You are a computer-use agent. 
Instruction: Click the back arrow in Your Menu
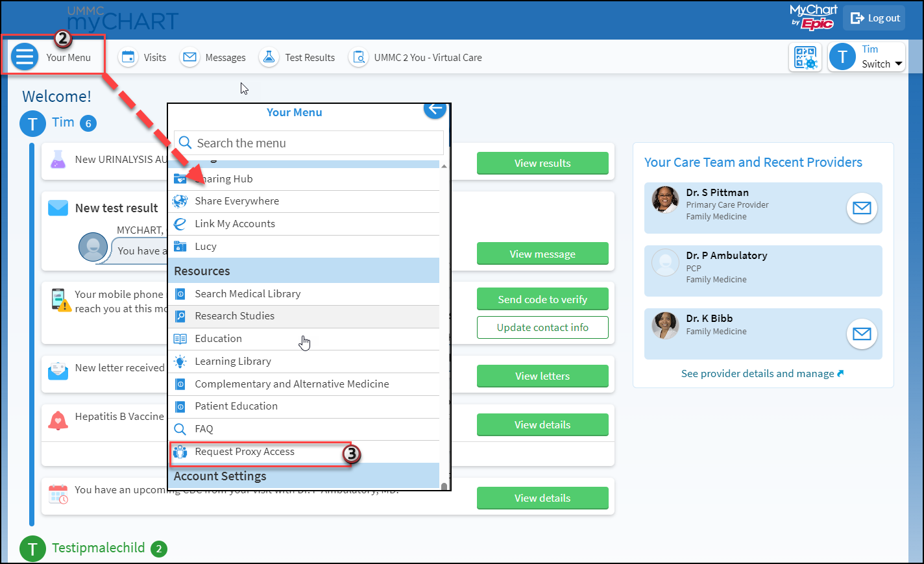pos(435,109)
